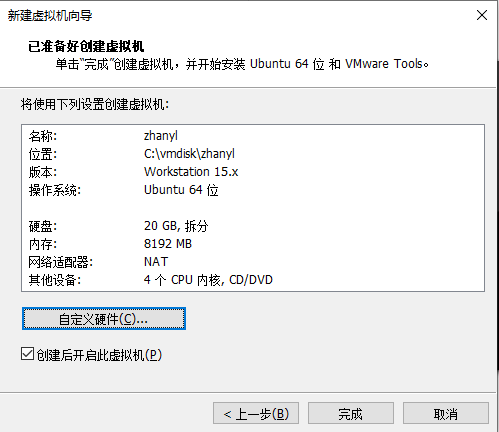The width and height of the screenshot is (499, 432).
Task: Select the 硬盘 20 GB row
Action: 253,226
